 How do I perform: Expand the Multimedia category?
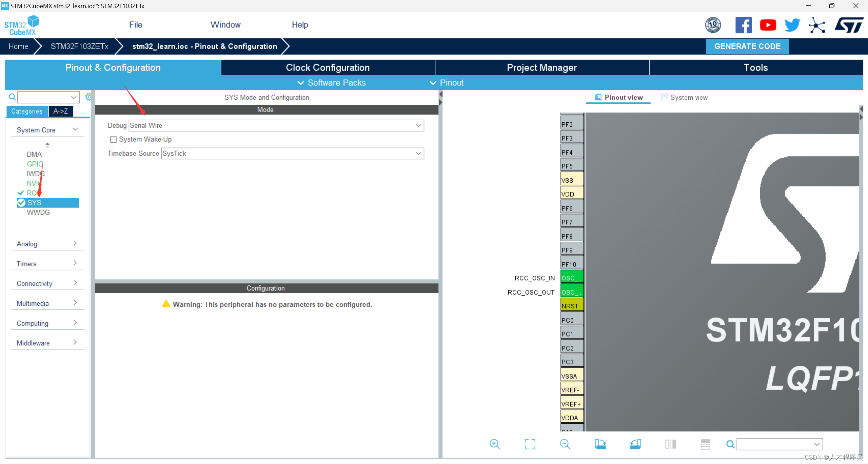coord(47,303)
